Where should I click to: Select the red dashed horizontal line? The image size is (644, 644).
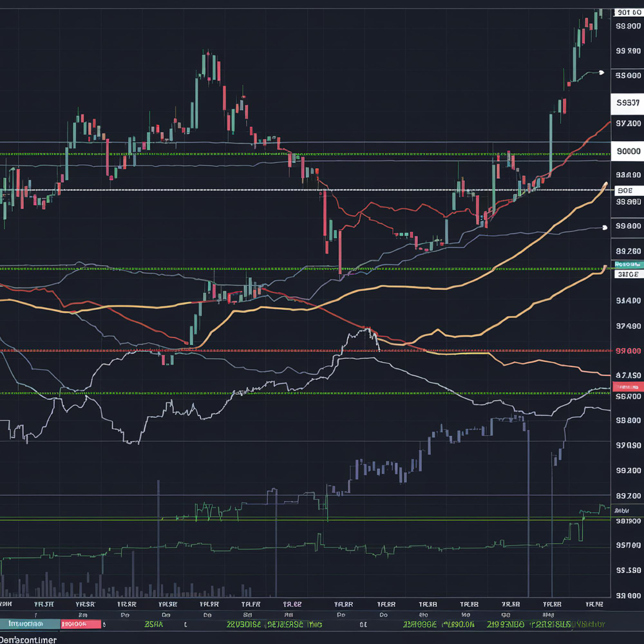point(305,351)
